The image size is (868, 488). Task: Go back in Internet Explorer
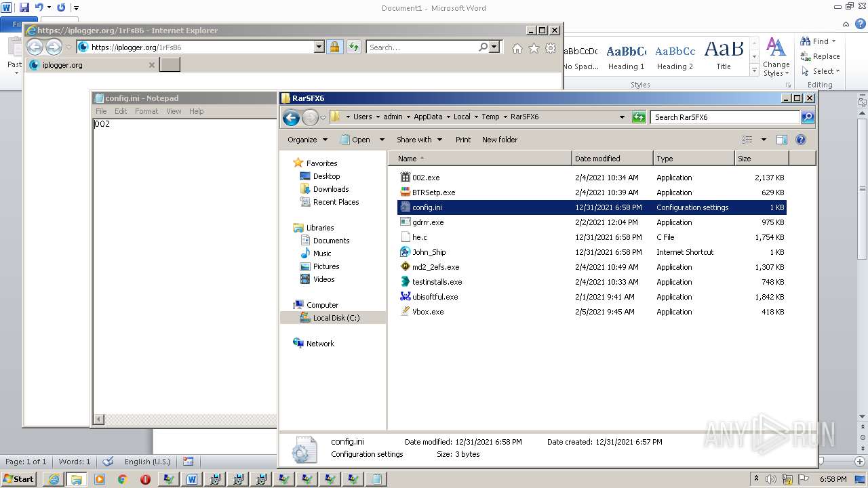(x=35, y=47)
